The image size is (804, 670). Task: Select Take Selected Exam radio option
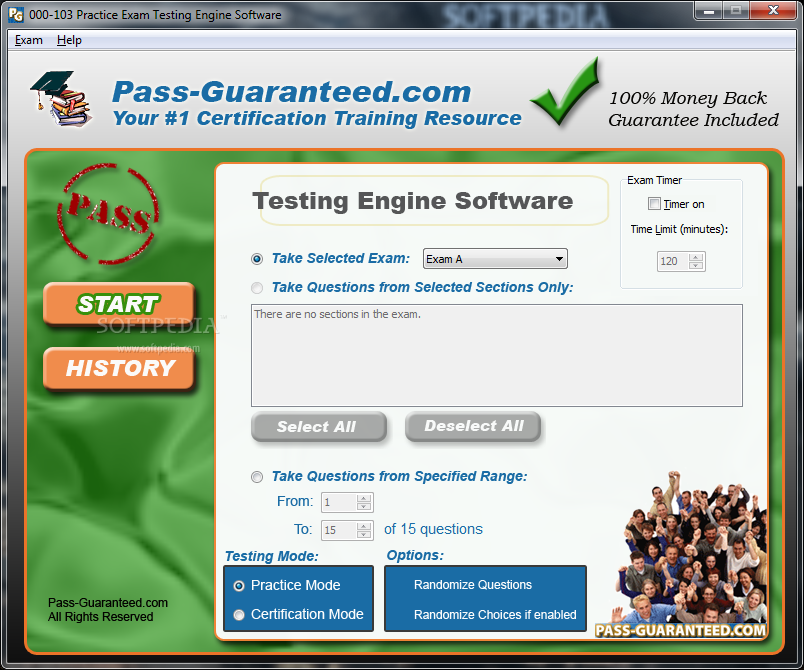coord(257,259)
